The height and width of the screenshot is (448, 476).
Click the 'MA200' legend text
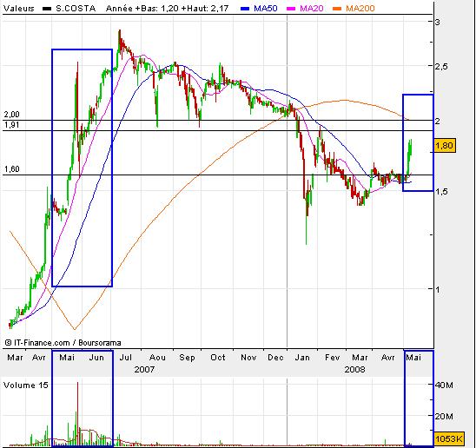(360, 8)
